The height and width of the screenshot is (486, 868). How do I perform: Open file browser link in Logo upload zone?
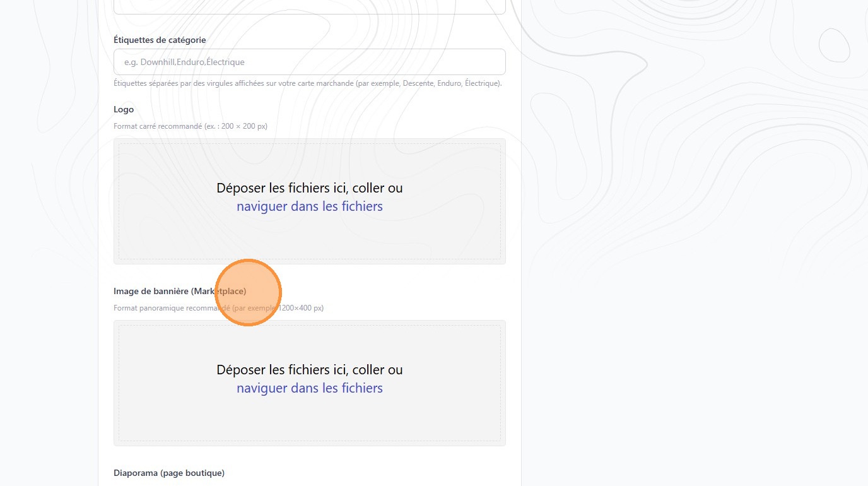(x=309, y=206)
